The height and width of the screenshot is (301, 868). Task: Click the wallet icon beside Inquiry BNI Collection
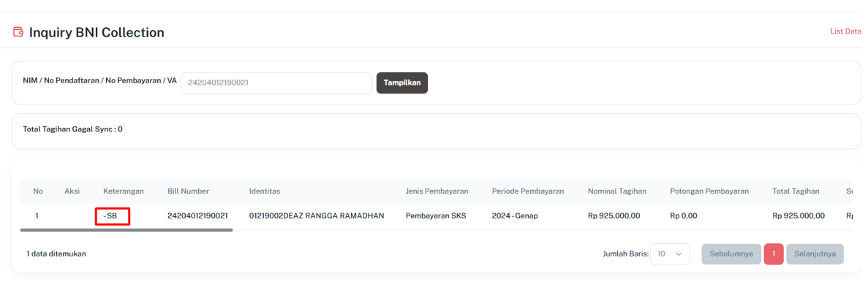pos(18,32)
